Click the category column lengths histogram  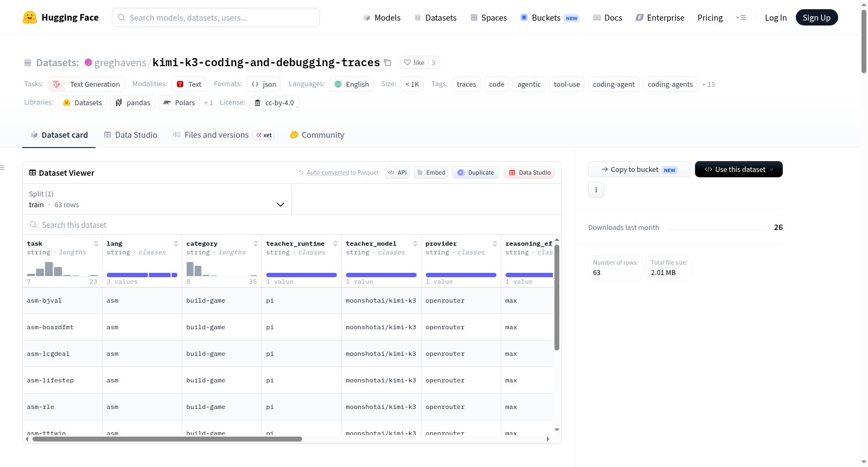[x=222, y=268]
